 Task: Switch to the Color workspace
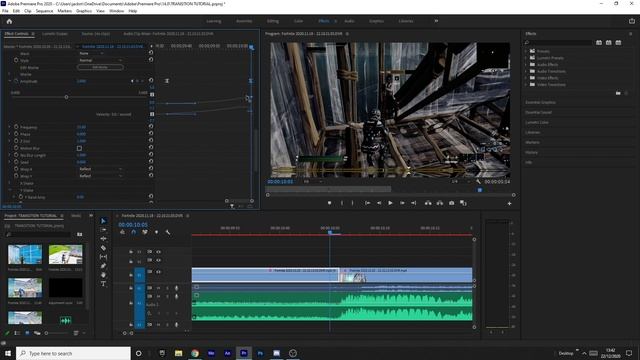[298, 21]
